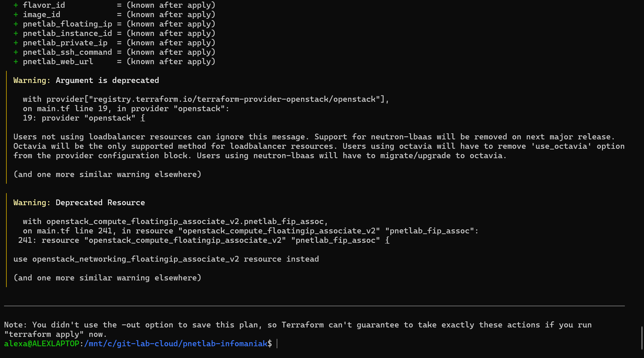Screen dimensions: 644x358
Task: Click the yellow Warning label for Argument is deprecated
Action: click(x=32, y=80)
